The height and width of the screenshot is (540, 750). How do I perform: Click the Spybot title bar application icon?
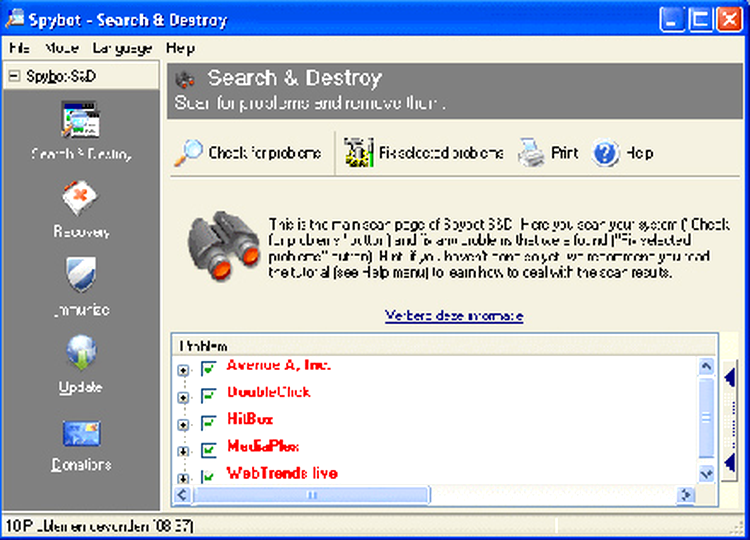tap(14, 19)
